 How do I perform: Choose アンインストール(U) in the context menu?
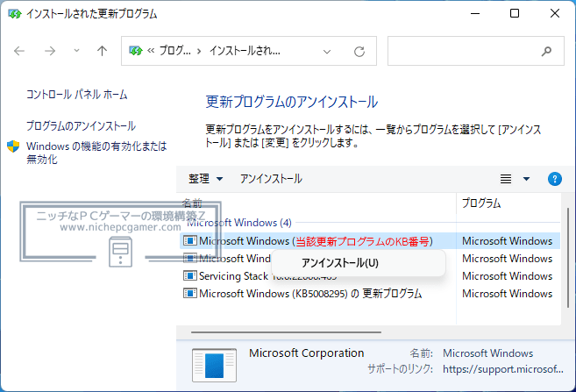tap(359, 263)
